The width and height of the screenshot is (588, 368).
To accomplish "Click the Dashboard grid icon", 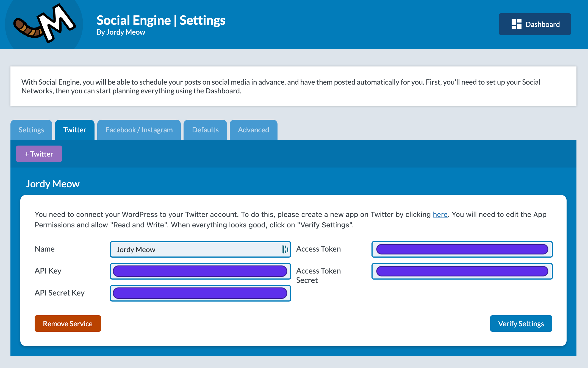I will click(516, 24).
